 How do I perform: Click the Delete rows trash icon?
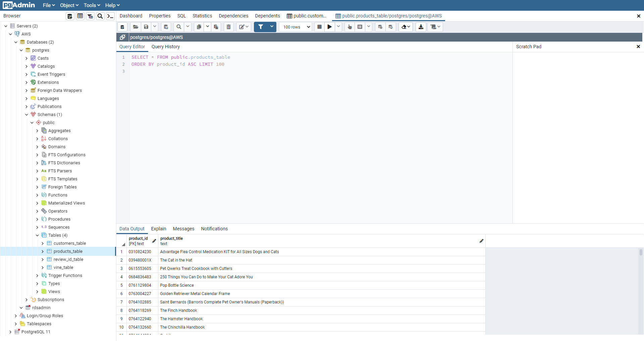click(229, 27)
